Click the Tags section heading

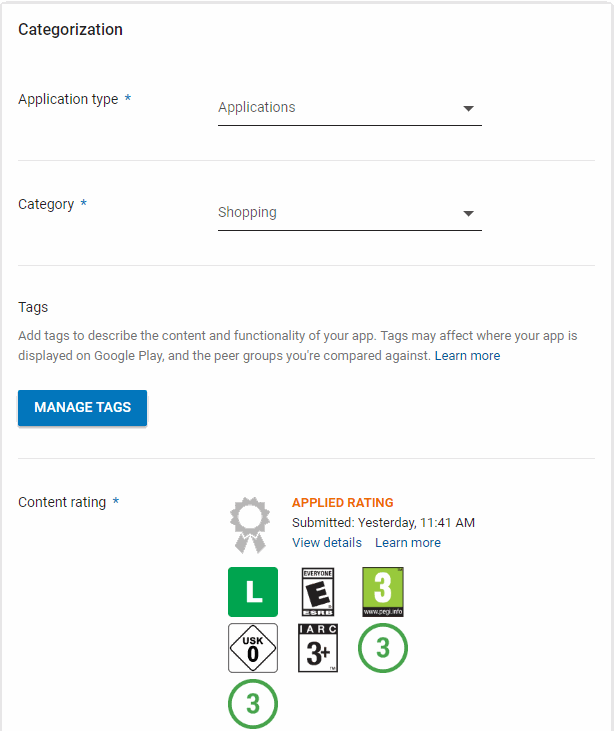(33, 307)
